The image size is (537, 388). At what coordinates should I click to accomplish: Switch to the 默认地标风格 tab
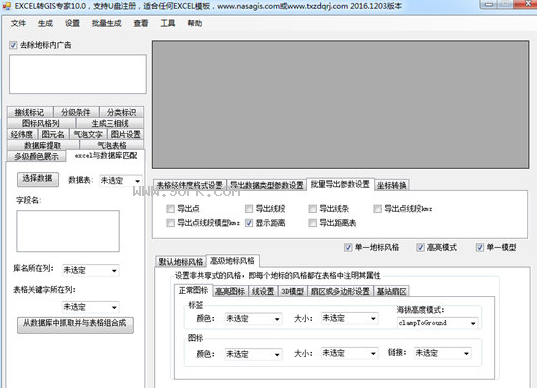click(180, 262)
